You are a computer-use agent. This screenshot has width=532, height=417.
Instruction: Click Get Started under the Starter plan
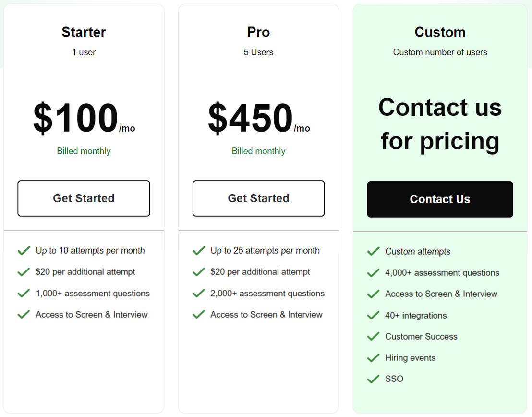pos(84,198)
